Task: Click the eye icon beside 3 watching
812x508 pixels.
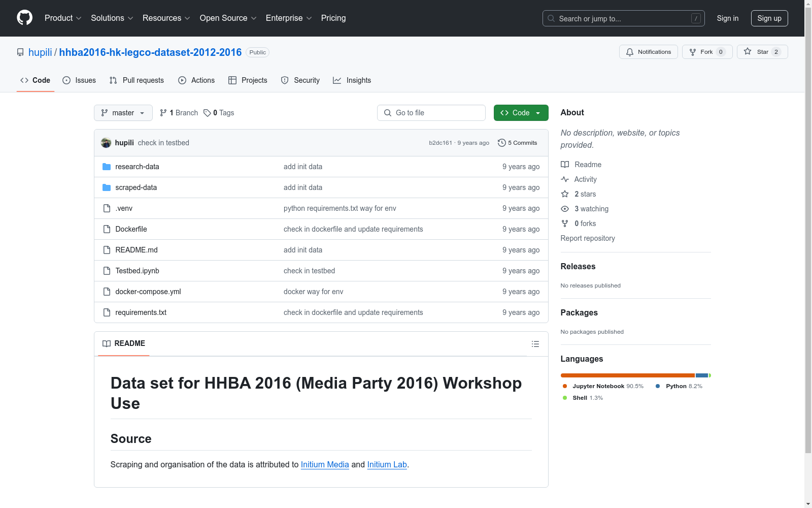Action: [x=565, y=209]
